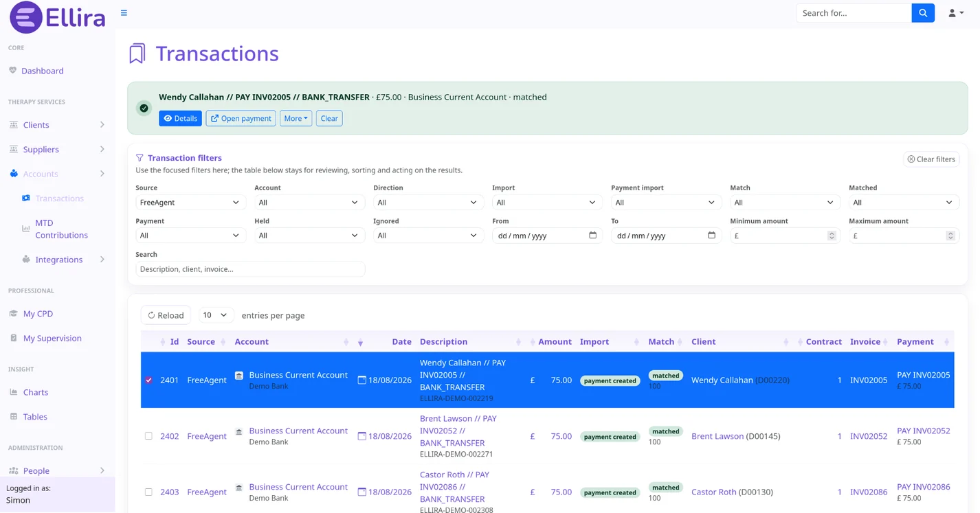The height and width of the screenshot is (513, 980).
Task: Click the People sidebar icon
Action: [x=13, y=470]
